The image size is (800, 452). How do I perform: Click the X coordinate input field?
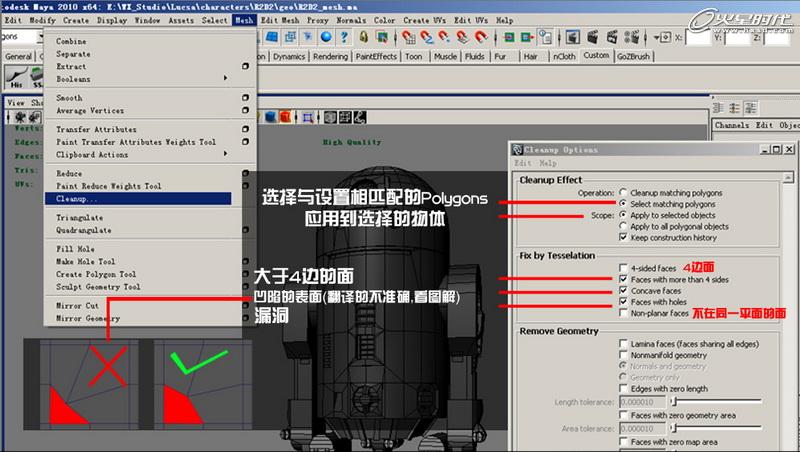point(698,37)
